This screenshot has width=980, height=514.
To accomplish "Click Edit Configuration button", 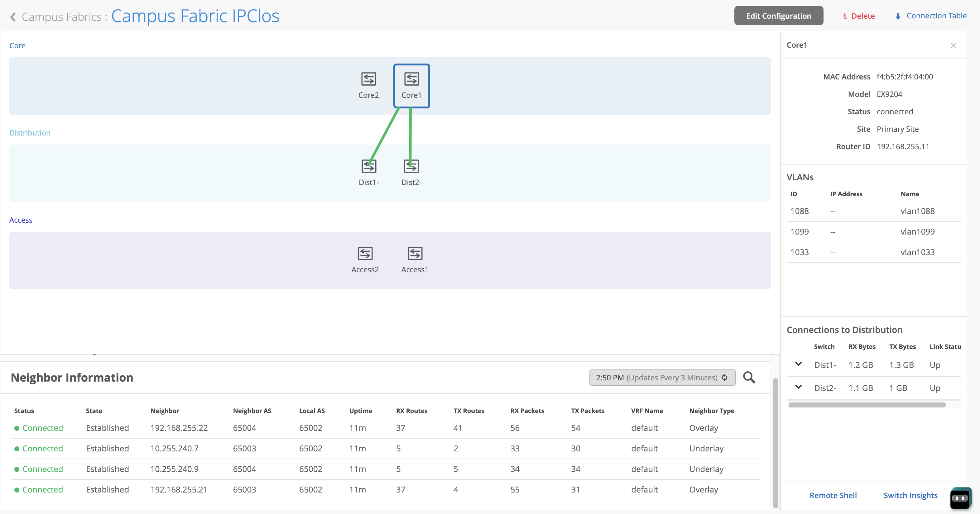I will [x=778, y=16].
